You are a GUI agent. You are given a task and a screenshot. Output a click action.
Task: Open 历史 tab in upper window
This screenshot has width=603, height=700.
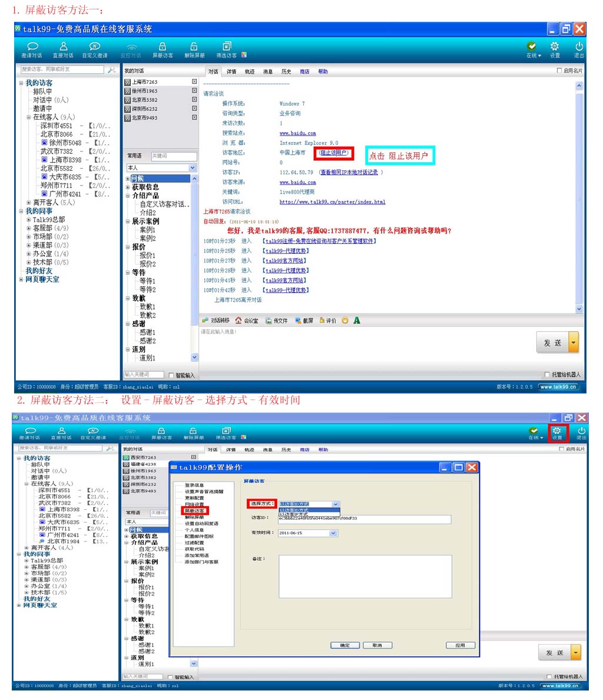pos(286,71)
